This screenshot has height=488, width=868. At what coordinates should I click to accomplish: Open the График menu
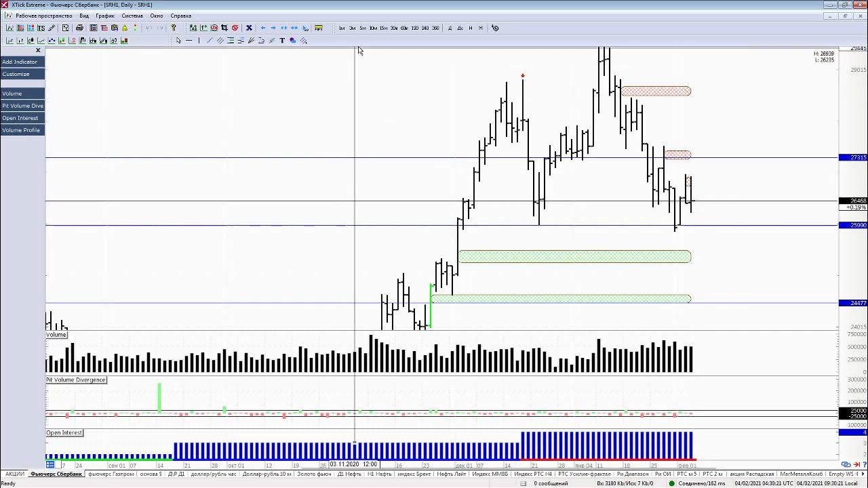point(105,16)
